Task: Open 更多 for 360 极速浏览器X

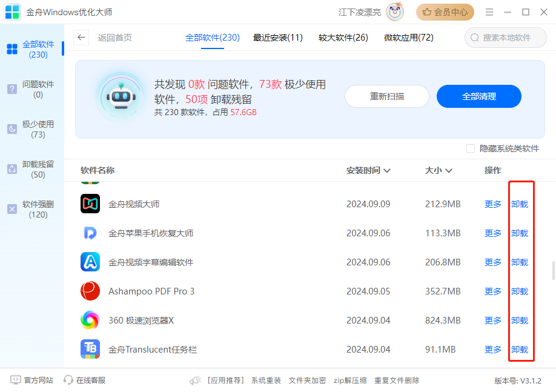Action: pyautogui.click(x=493, y=321)
